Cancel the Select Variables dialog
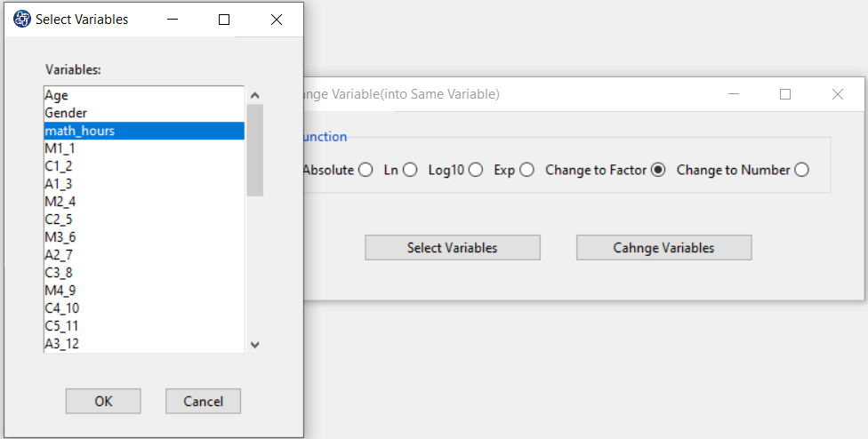 click(203, 402)
